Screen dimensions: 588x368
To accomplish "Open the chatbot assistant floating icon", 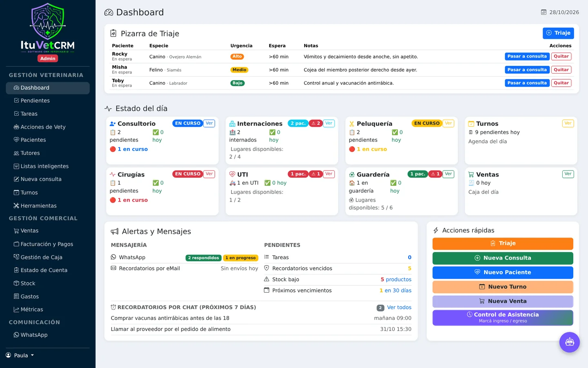I will pyautogui.click(x=569, y=342).
